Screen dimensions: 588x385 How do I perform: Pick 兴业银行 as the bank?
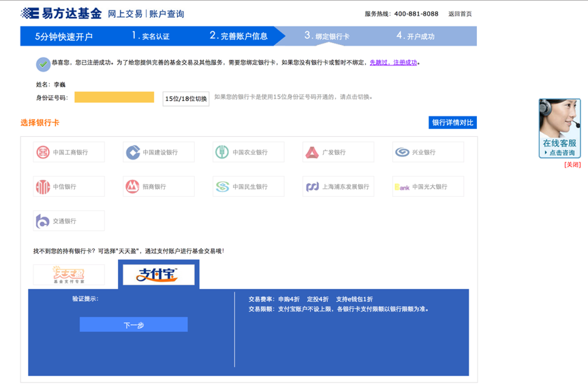point(428,152)
